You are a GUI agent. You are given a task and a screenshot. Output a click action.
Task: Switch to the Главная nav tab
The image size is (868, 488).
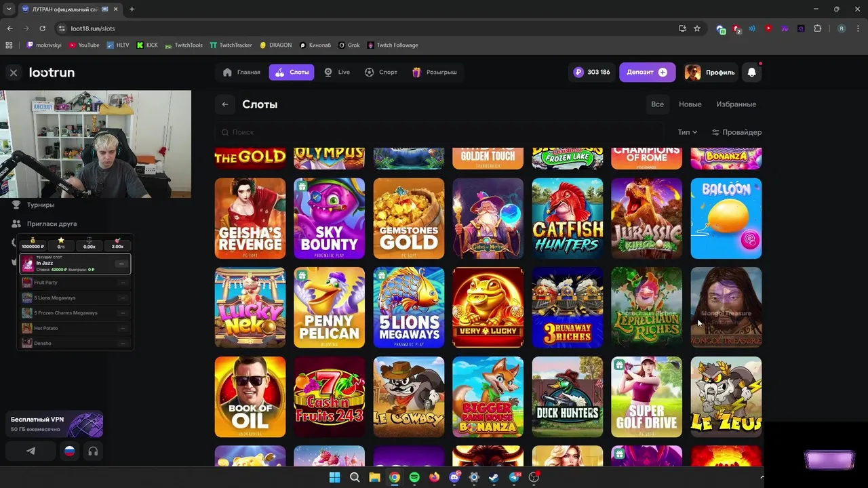click(241, 73)
